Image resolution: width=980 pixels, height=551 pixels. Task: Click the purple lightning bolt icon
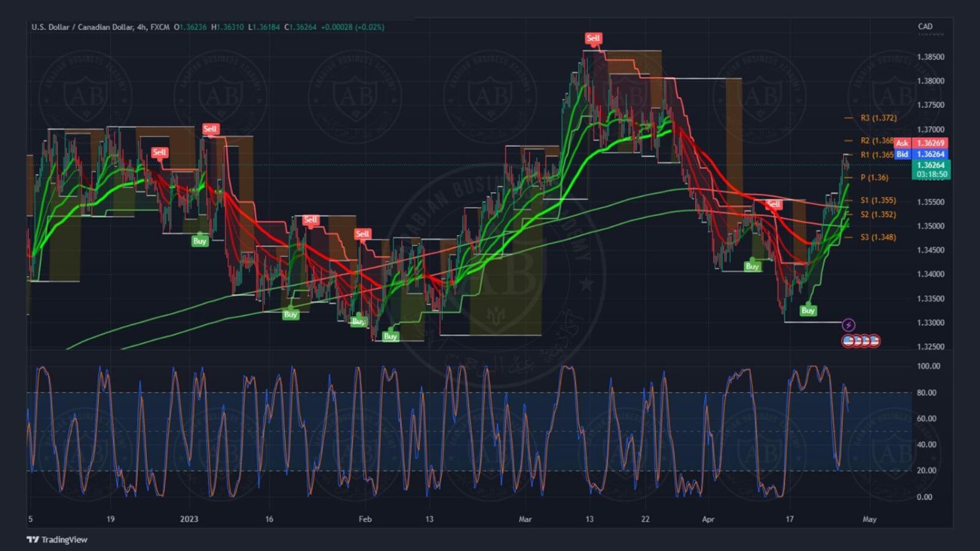click(x=848, y=324)
